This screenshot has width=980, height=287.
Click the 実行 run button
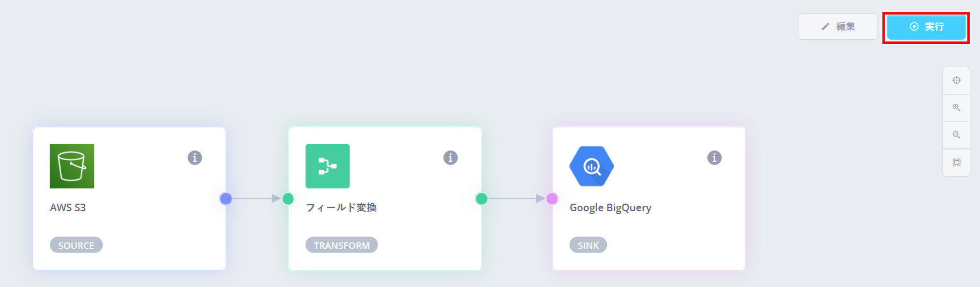tap(926, 27)
